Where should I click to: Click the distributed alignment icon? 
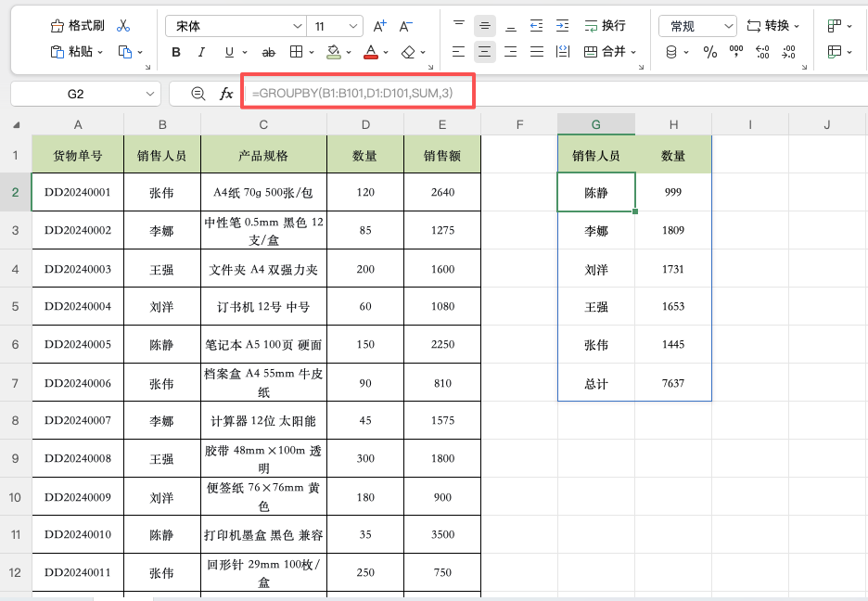pos(562,52)
